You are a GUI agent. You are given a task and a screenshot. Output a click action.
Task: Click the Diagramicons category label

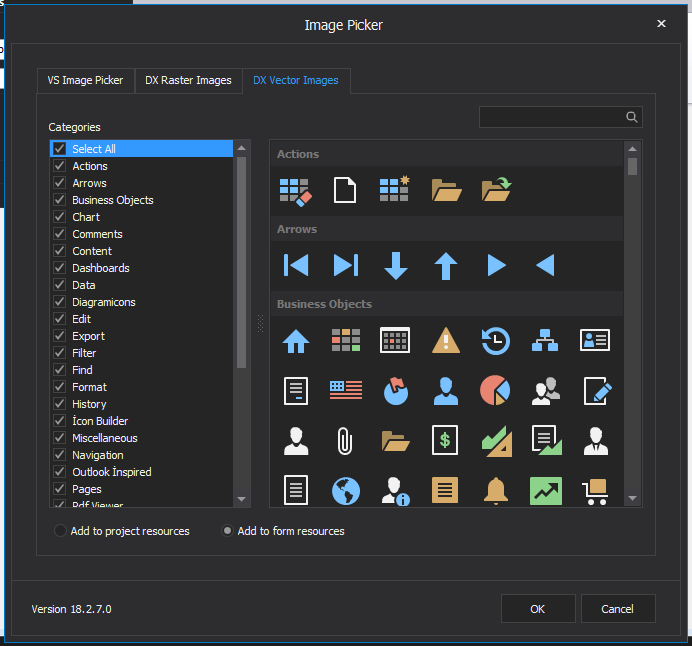click(104, 302)
